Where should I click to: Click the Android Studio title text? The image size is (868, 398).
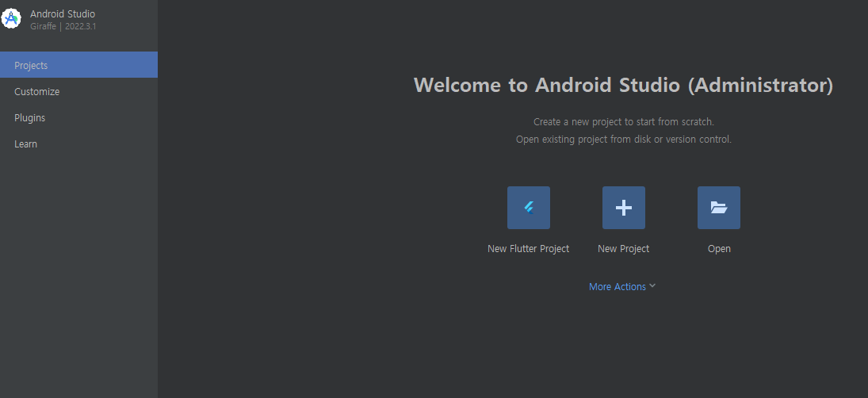point(63,13)
